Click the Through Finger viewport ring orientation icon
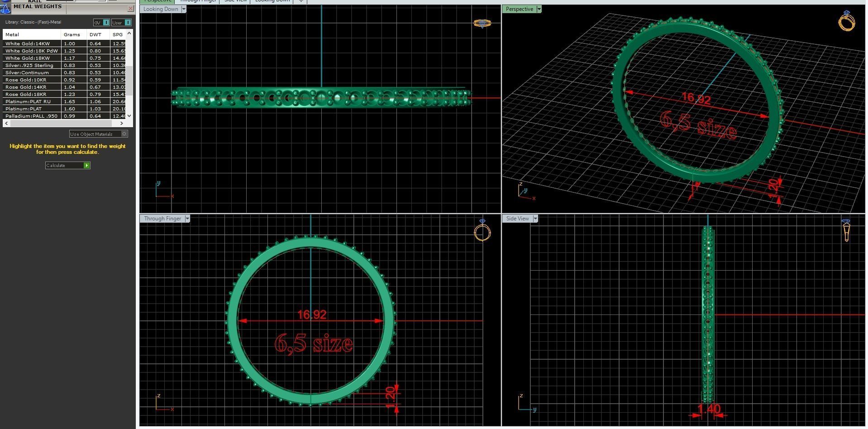The width and height of the screenshot is (868, 429). pos(482,230)
